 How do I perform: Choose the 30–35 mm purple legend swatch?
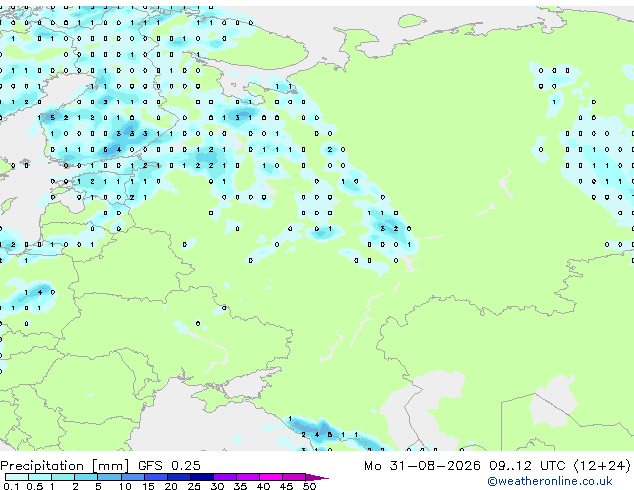[225, 477]
